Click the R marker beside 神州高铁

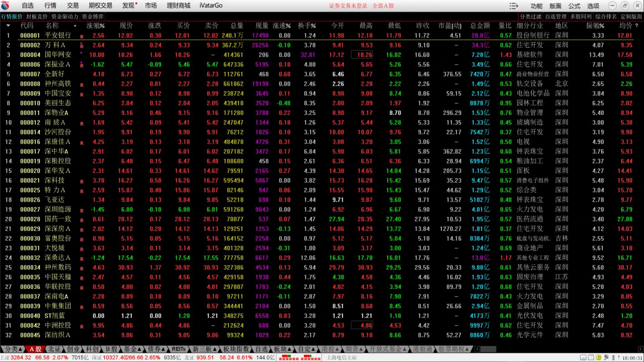point(82,85)
